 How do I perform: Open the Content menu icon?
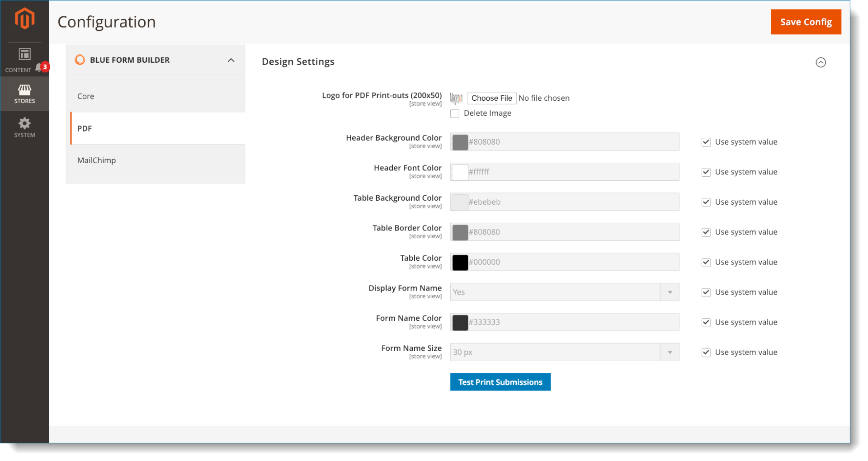point(24,54)
